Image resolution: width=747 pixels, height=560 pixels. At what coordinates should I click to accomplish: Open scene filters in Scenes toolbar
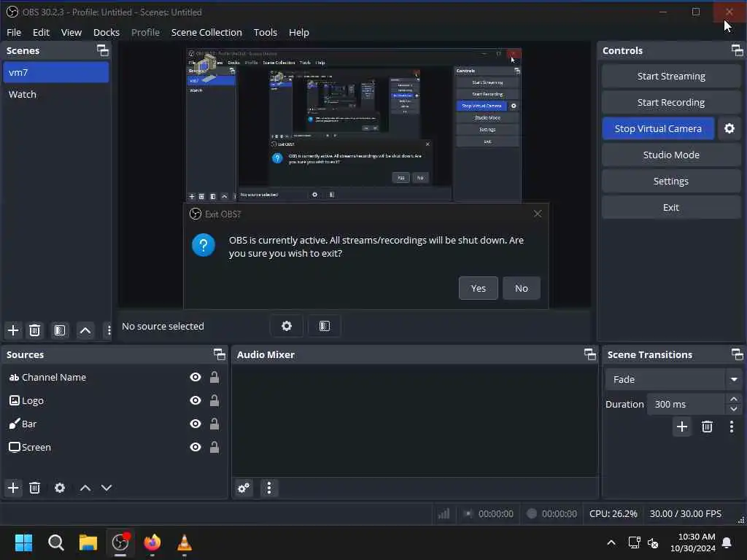pyautogui.click(x=60, y=330)
